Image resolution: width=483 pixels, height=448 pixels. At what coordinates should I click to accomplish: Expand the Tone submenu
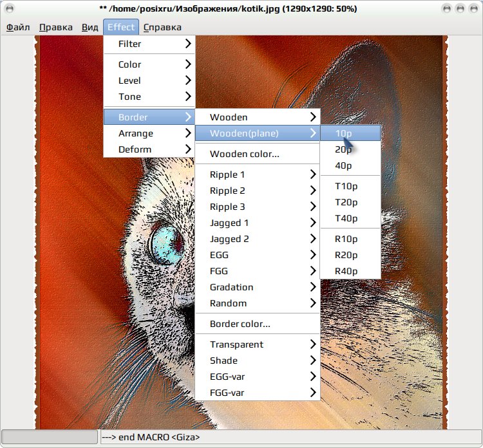point(149,97)
